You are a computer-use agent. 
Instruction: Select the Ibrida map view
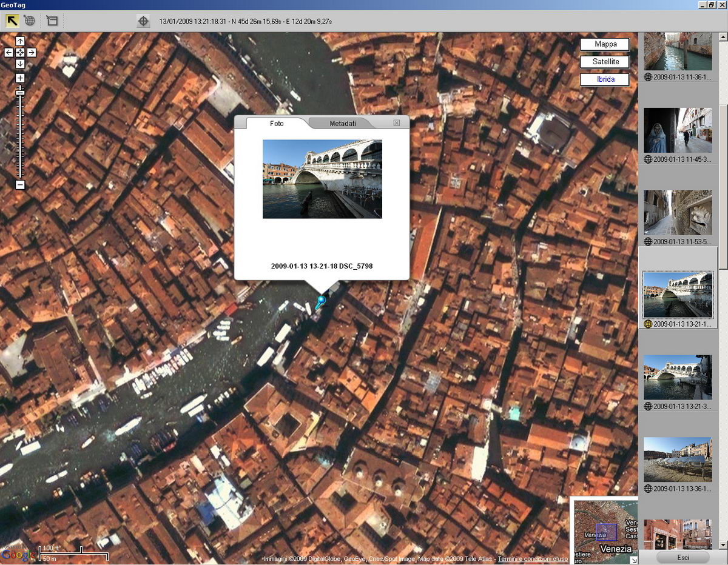tap(605, 79)
